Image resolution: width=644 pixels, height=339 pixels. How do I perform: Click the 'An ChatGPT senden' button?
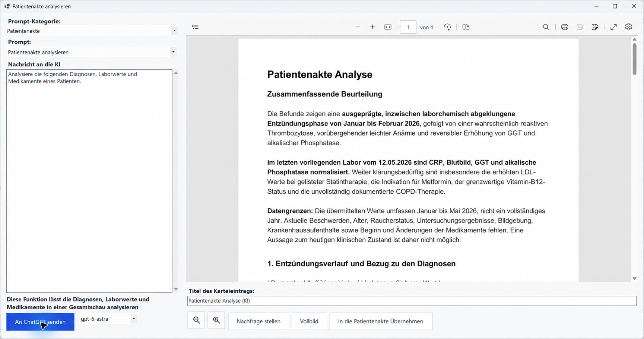(x=40, y=322)
